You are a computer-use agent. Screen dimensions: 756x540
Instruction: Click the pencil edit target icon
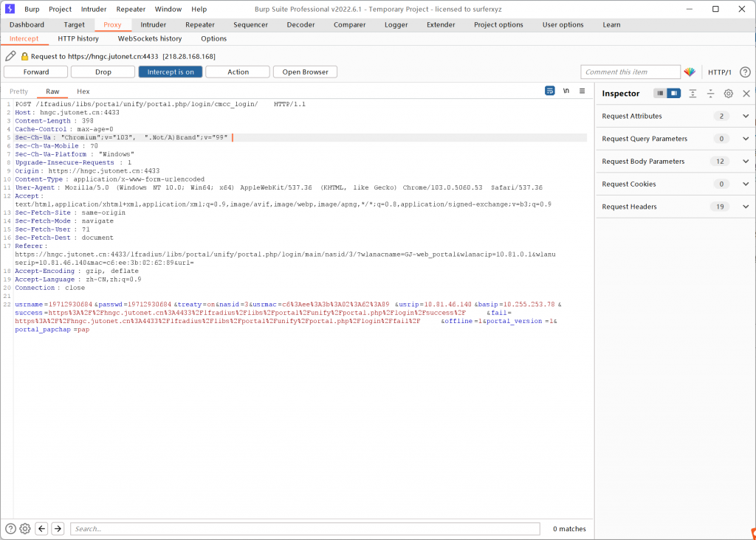click(x=10, y=56)
